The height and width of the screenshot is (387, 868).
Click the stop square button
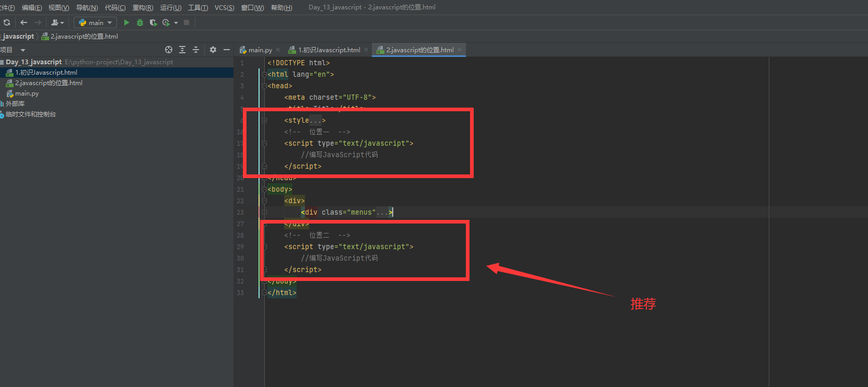pyautogui.click(x=186, y=22)
